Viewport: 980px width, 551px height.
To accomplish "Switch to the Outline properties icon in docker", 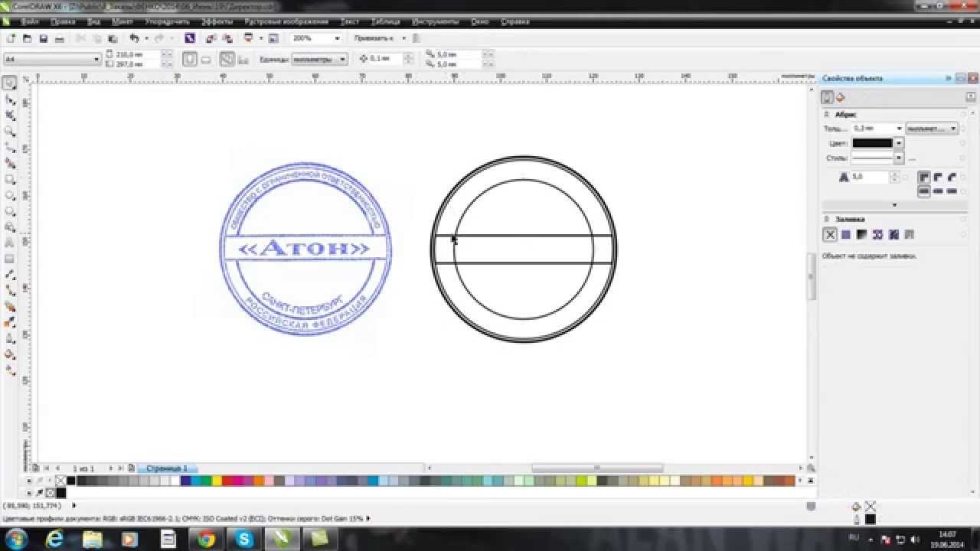I will pyautogui.click(x=828, y=97).
